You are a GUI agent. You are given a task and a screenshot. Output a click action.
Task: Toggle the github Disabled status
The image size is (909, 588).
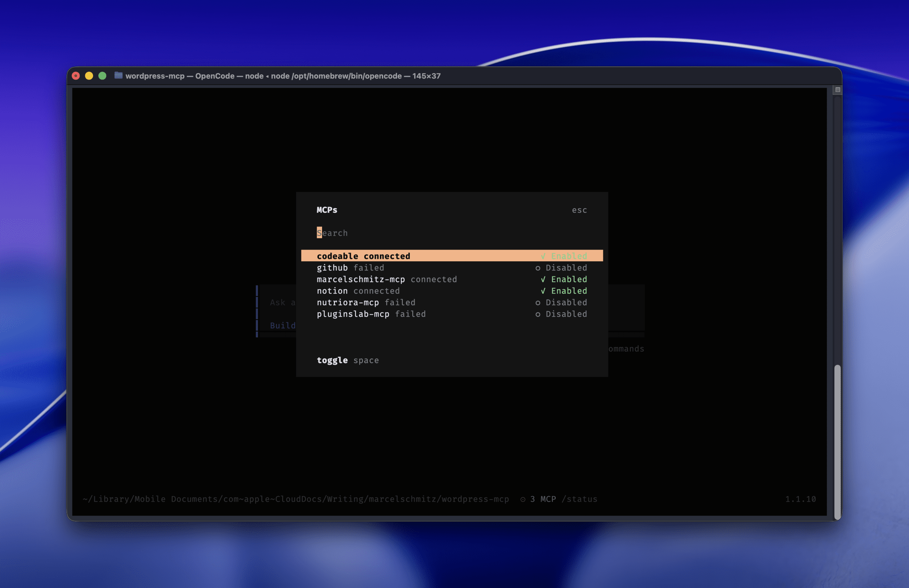pos(566,268)
